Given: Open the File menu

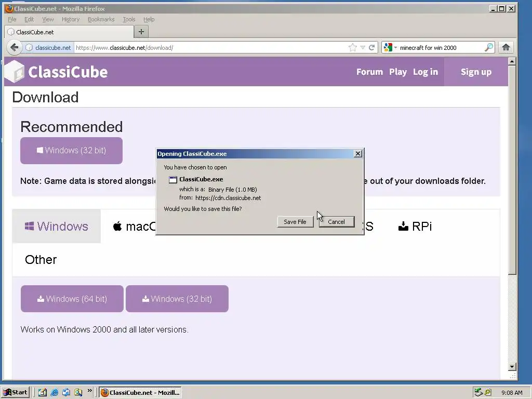Looking at the screenshot, I should 12,19.
